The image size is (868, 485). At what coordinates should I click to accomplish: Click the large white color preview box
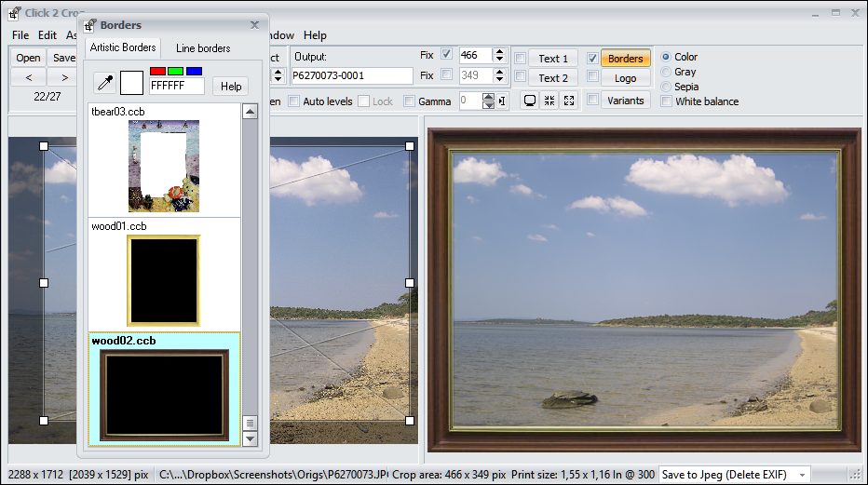tap(131, 83)
